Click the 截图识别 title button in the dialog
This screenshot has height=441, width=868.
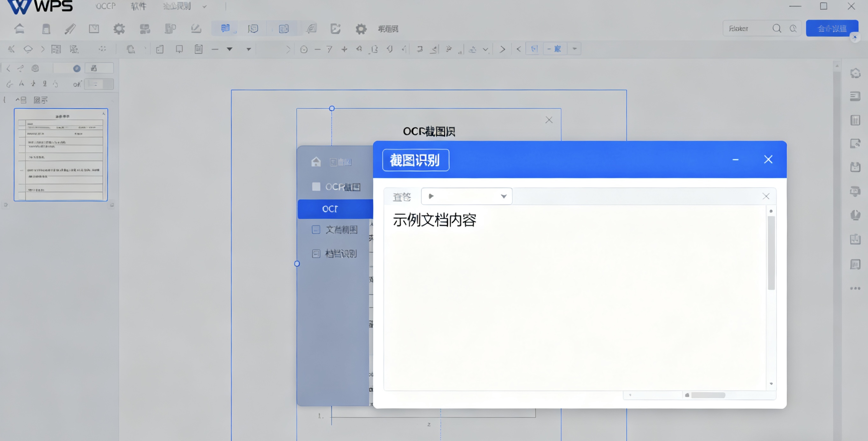pyautogui.click(x=415, y=160)
